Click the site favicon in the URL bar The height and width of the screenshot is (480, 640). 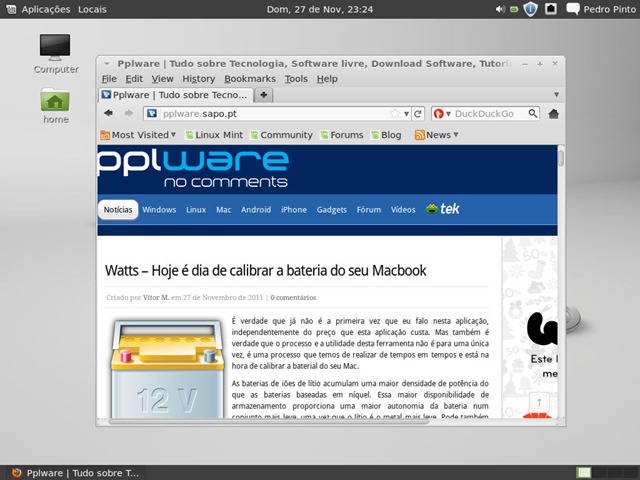tap(152, 113)
